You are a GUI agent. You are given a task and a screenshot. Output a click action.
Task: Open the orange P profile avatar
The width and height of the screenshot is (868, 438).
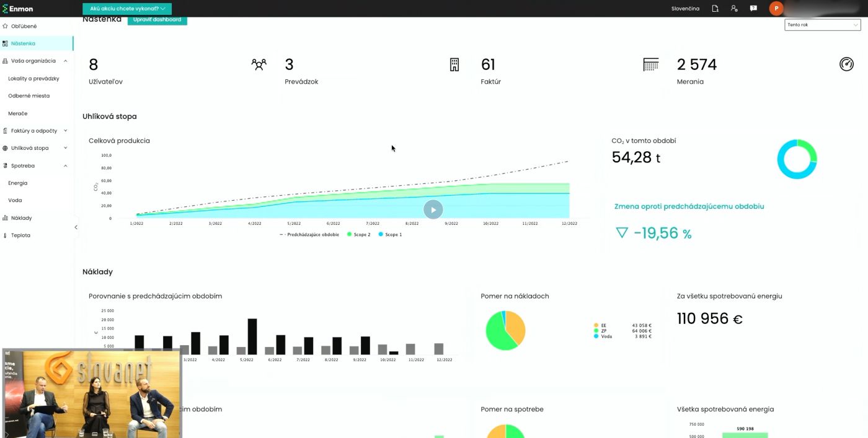[x=776, y=9]
